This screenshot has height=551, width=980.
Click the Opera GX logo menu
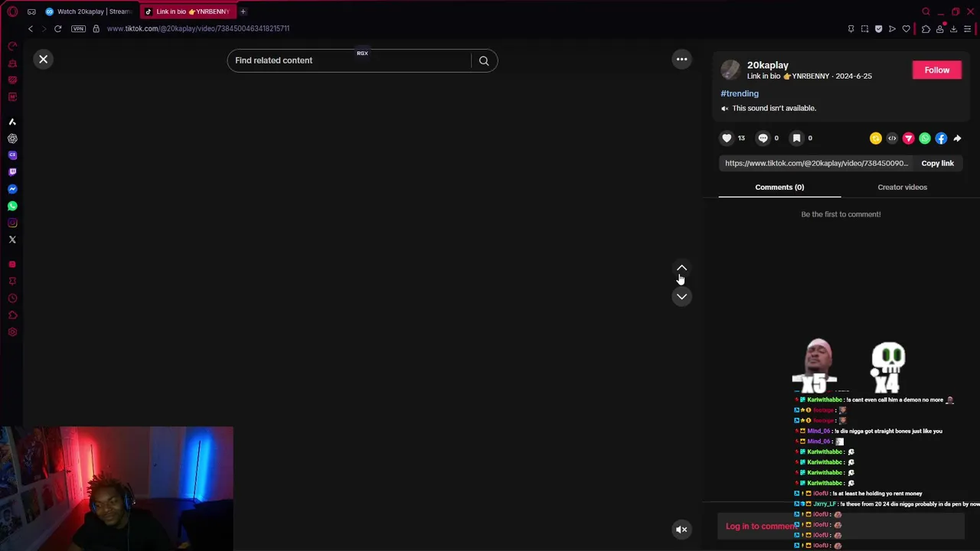point(12,11)
